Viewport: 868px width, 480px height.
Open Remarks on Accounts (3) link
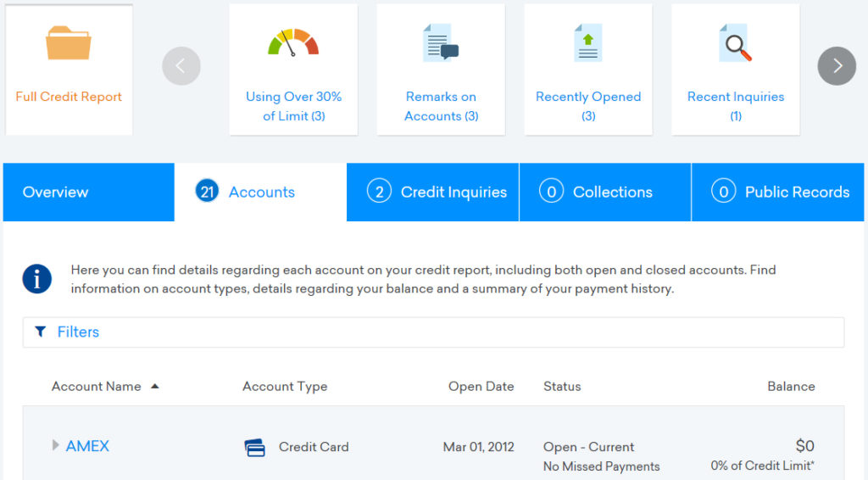441,106
